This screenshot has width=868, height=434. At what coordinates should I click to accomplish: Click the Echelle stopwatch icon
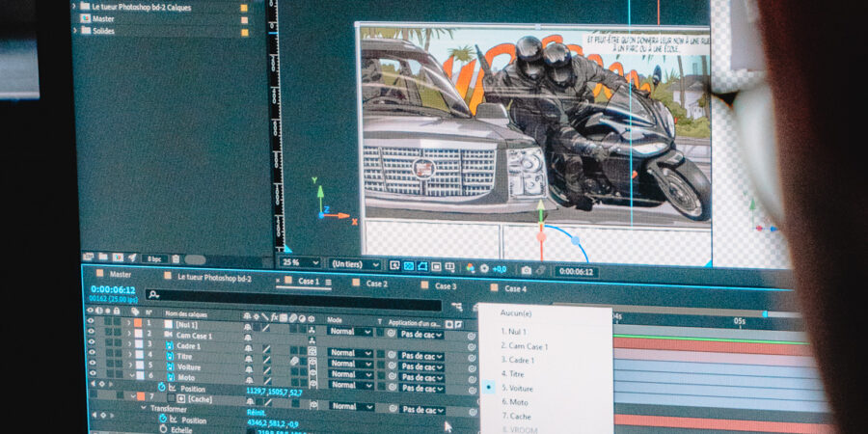click(163, 429)
